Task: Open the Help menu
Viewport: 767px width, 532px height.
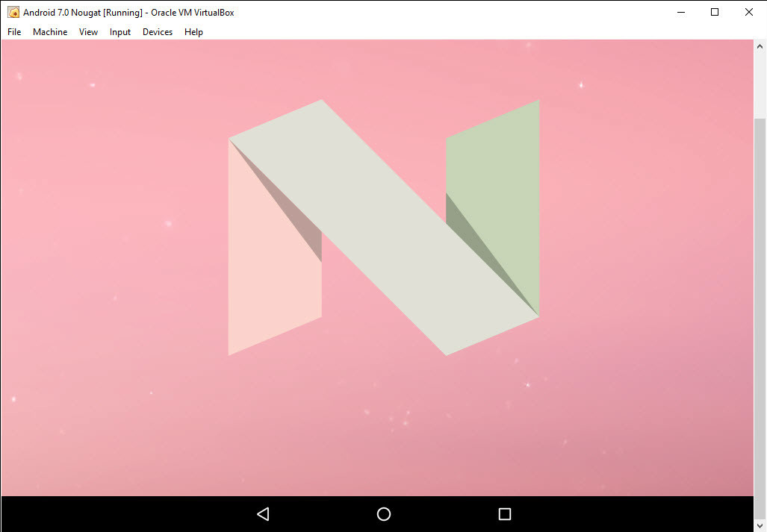Action: (193, 32)
